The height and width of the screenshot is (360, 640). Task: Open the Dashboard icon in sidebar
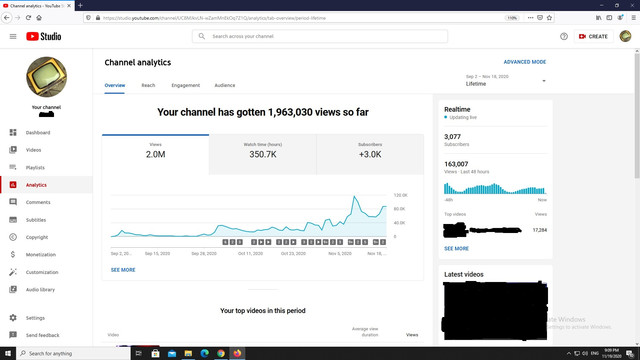13,132
